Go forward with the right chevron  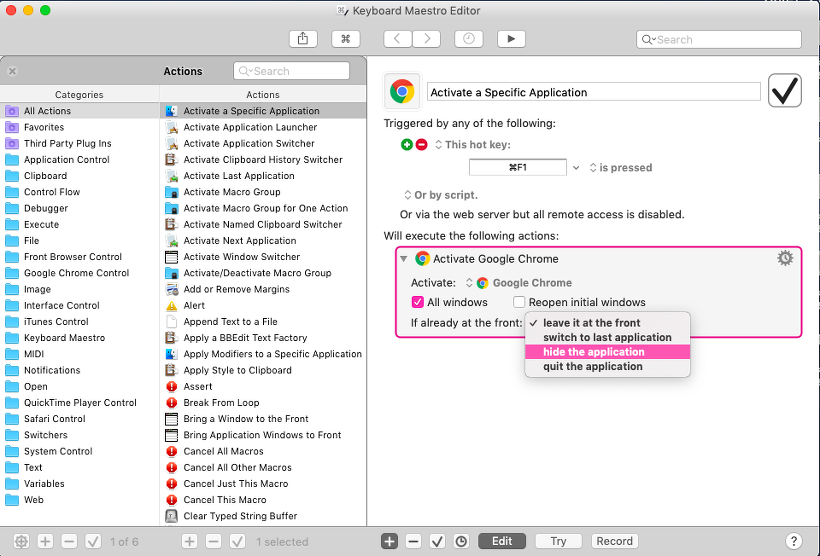[426, 39]
